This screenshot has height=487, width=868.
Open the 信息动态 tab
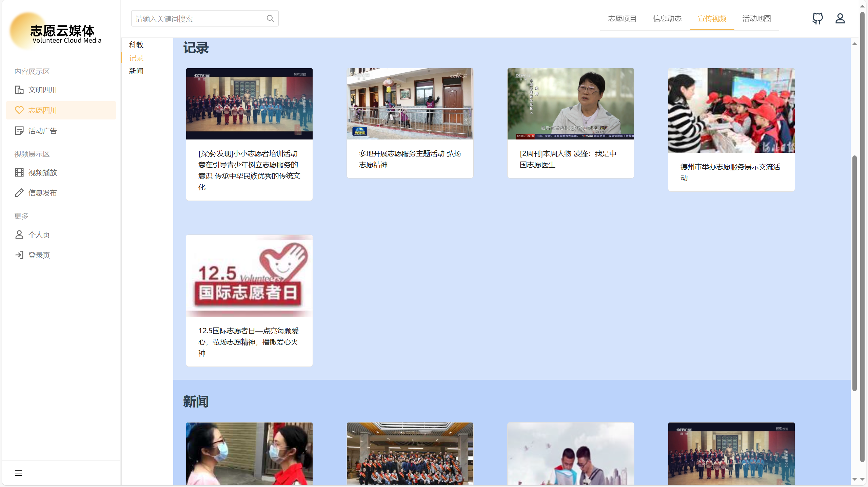[667, 19]
